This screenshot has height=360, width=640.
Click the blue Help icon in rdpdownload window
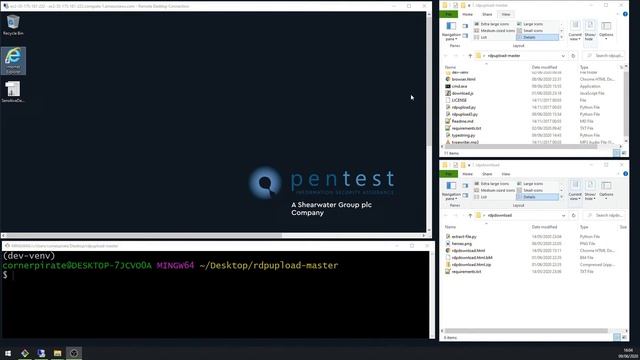tap(625, 173)
